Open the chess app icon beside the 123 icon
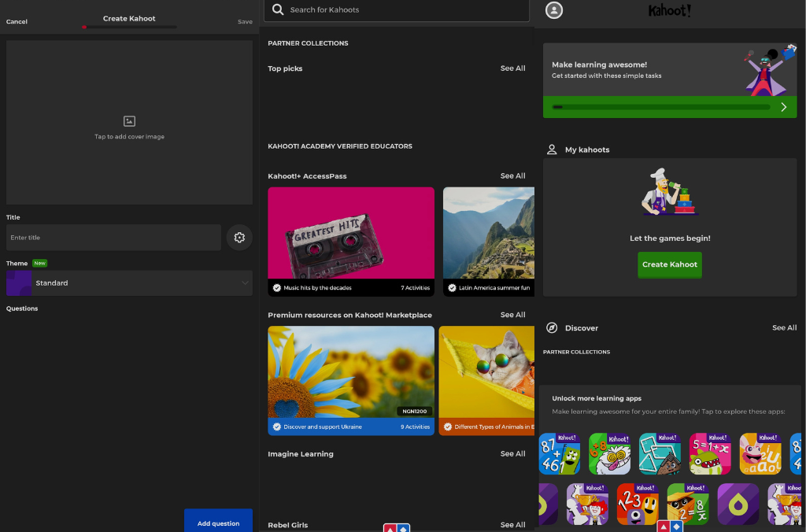 point(587,504)
